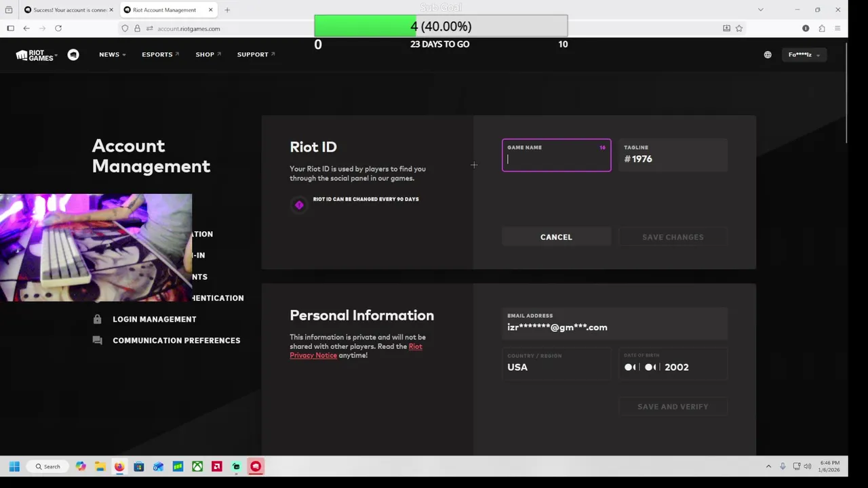Open the SHOP link
868x488 pixels.
coord(208,55)
